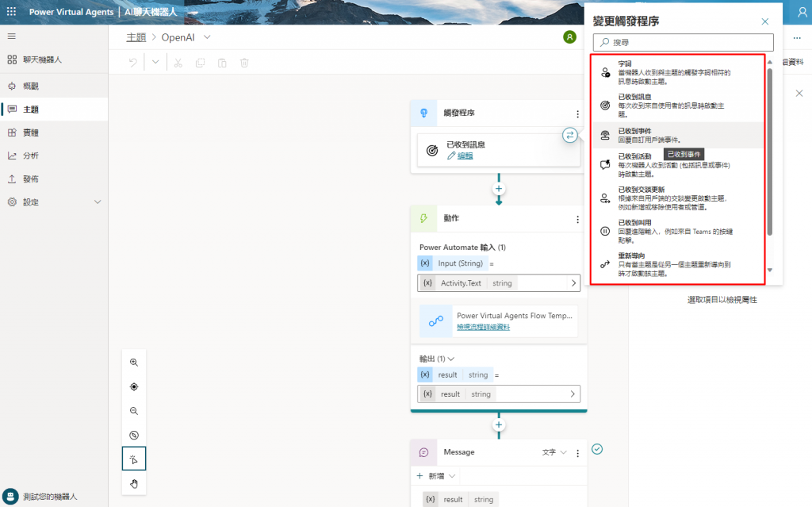This screenshot has width=812, height=507.
Task: Open 發佈 in the sidebar
Action: [54, 179]
